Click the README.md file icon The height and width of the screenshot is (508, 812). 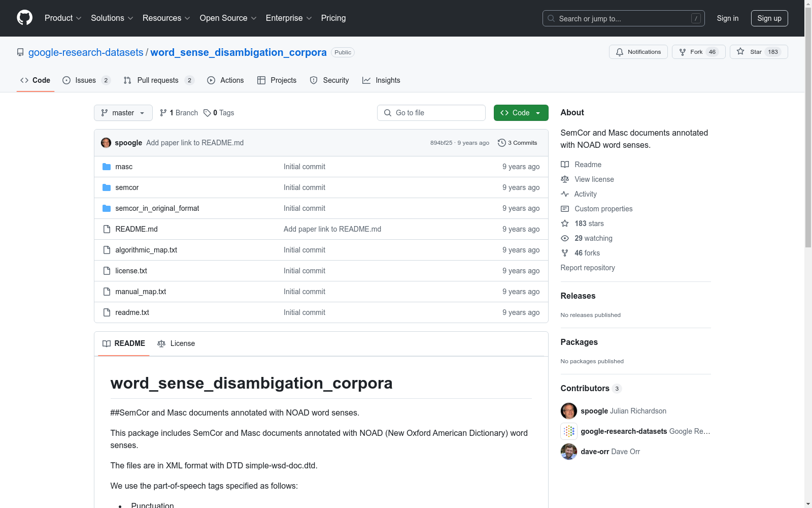coord(107,229)
